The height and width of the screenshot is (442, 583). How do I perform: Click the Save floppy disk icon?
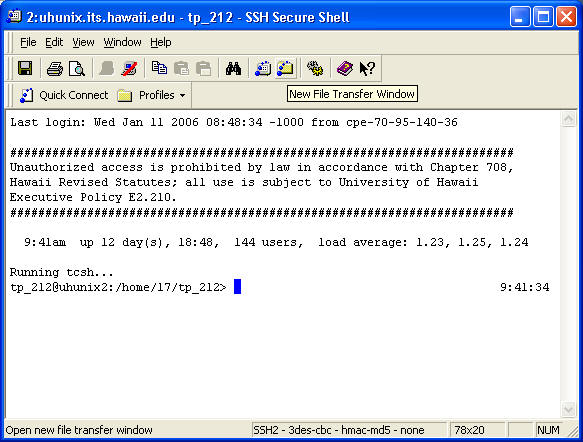(x=25, y=68)
